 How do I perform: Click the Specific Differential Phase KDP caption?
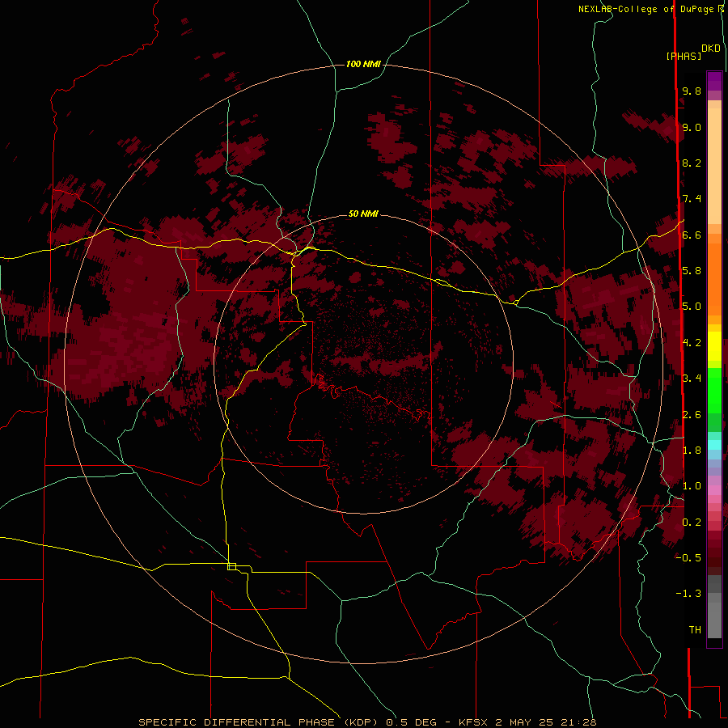coord(367,722)
